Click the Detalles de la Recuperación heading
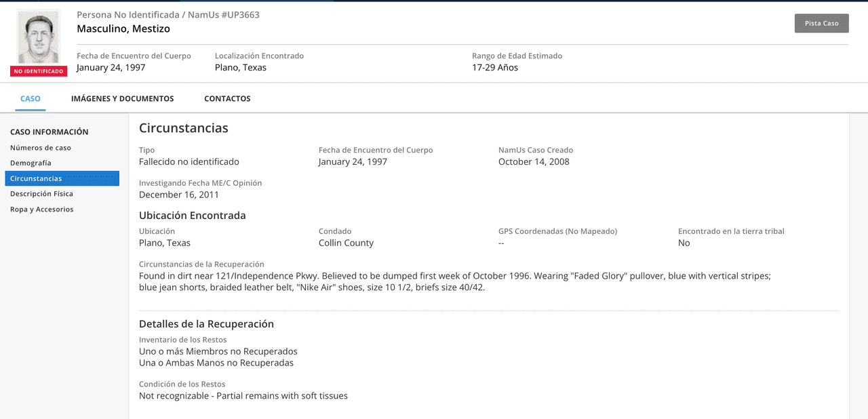The image size is (868, 419). click(x=206, y=324)
